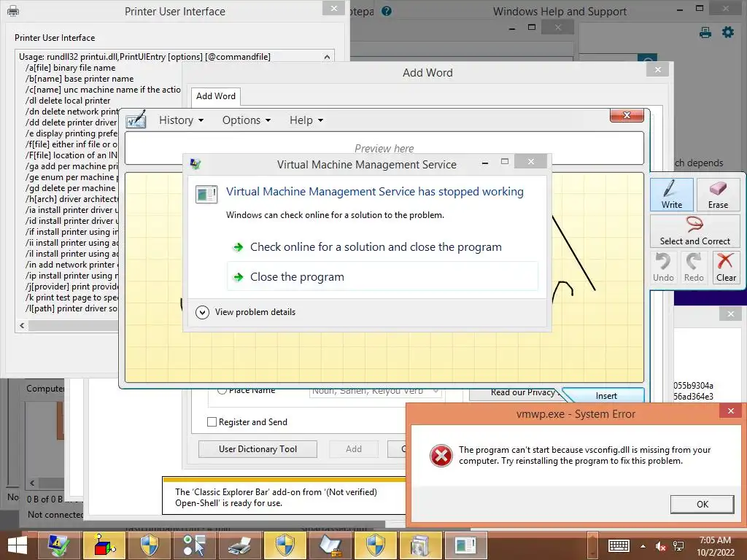Viewport: 747px width, 560px height.
Task: Select the Add Word tab
Action: click(x=216, y=96)
